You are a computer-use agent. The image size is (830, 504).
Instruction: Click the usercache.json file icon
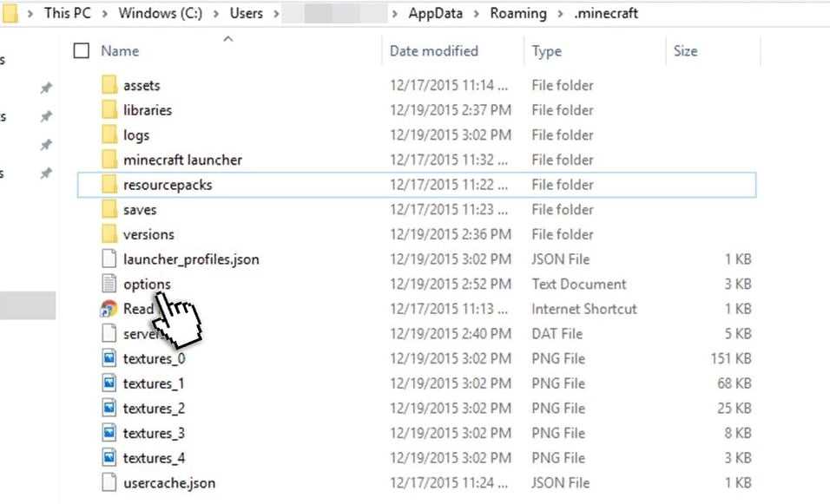(x=109, y=482)
